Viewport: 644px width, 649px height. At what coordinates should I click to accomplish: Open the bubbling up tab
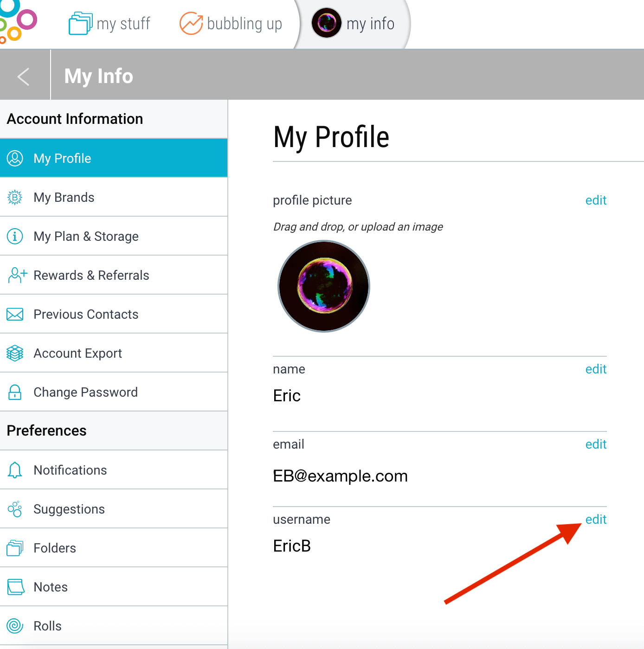click(x=231, y=24)
